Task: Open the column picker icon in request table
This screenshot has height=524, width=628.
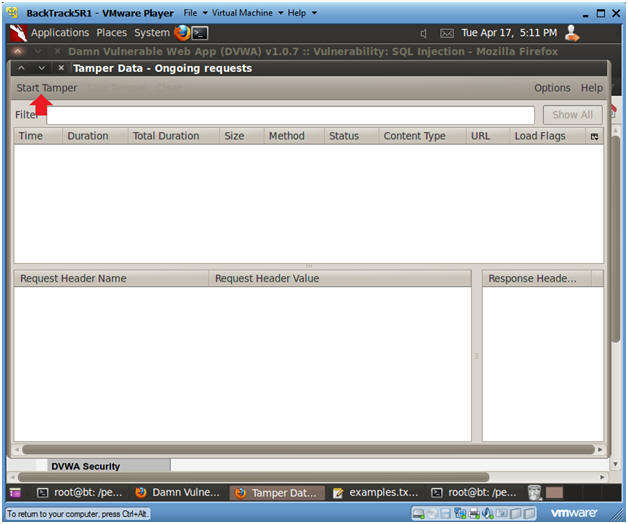Action: pyautogui.click(x=594, y=137)
